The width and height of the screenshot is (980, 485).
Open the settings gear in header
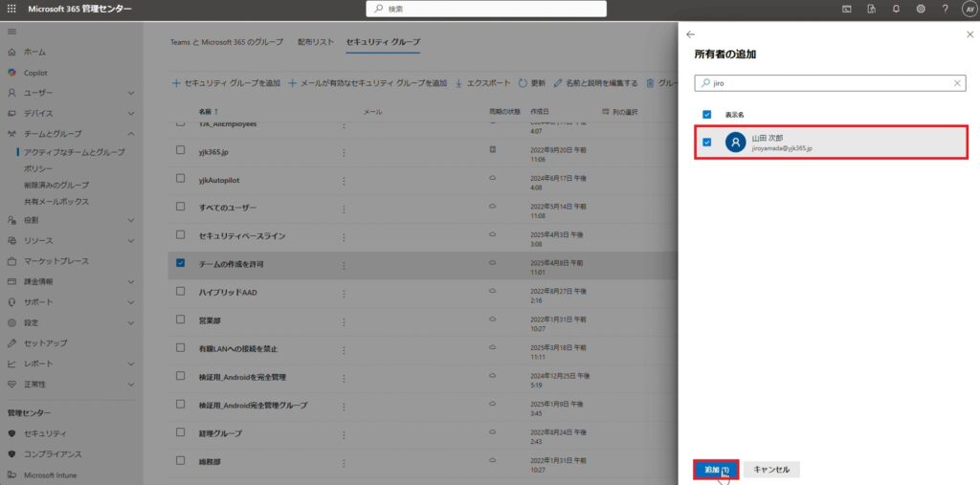point(921,9)
